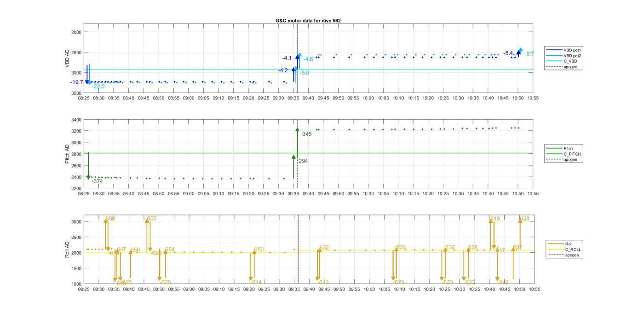Click the "628" roll annotation
This screenshot has height=319, width=644.
coord(525,219)
